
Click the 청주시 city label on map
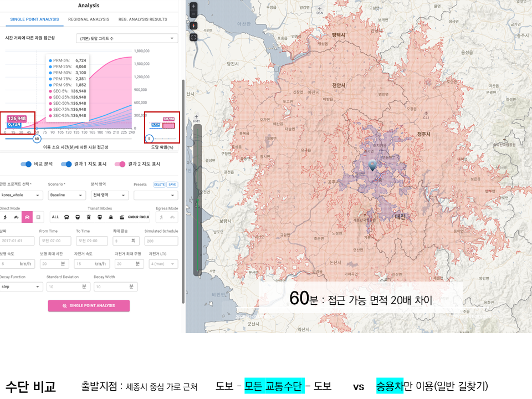(424, 134)
